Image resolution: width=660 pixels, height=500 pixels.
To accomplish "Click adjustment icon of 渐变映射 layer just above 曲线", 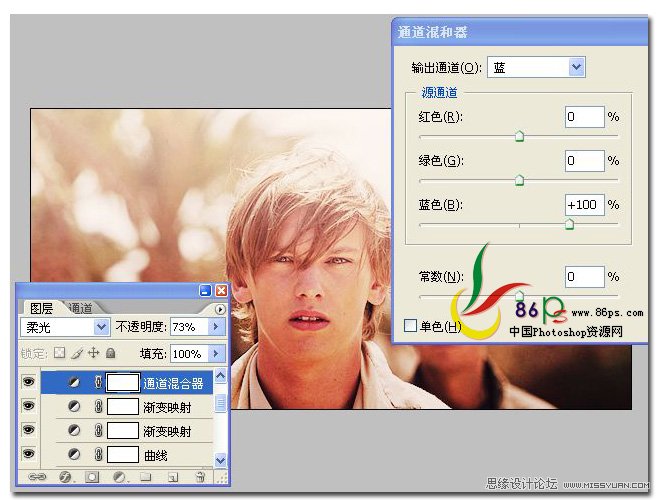I will click(74, 430).
